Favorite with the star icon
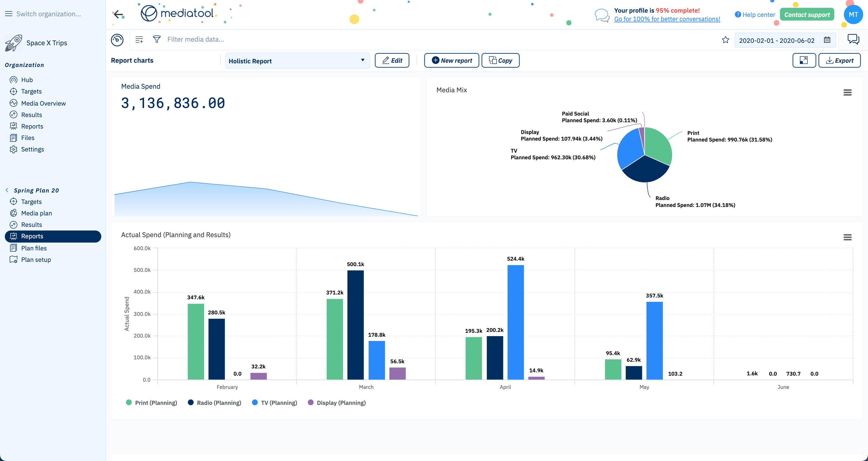Image resolution: width=868 pixels, height=461 pixels. [725, 40]
